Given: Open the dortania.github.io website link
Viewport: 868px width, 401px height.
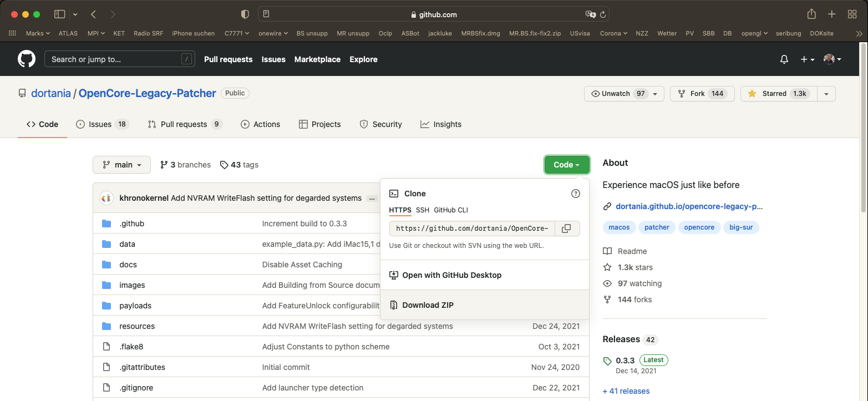Looking at the screenshot, I should (689, 206).
